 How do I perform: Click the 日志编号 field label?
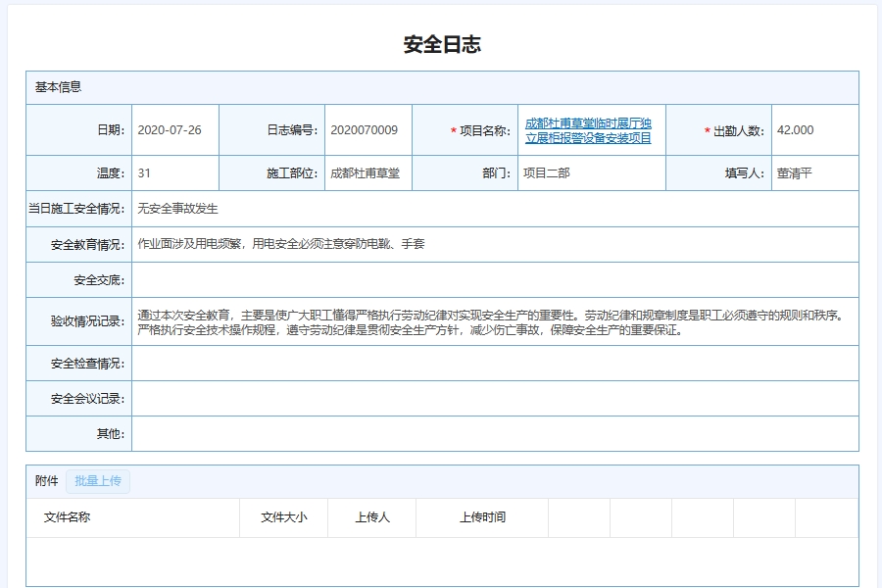pyautogui.click(x=292, y=130)
